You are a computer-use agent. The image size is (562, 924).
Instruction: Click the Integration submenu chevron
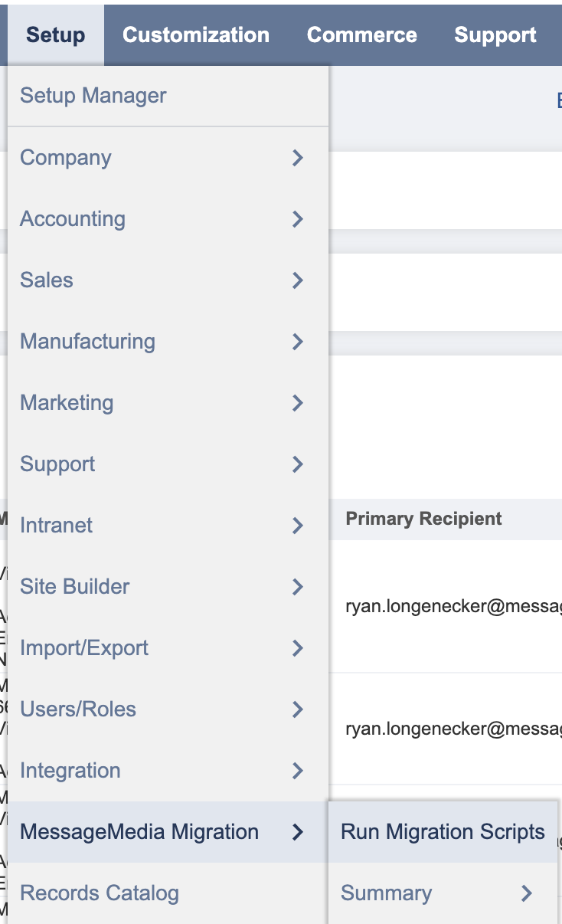tap(298, 771)
